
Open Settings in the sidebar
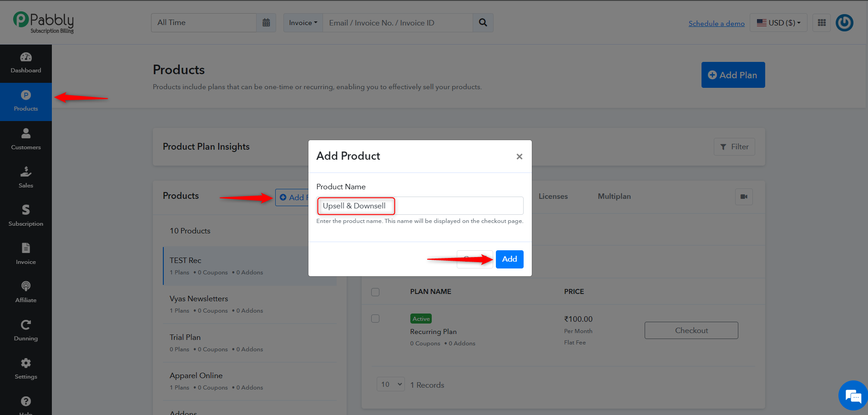pyautogui.click(x=26, y=369)
